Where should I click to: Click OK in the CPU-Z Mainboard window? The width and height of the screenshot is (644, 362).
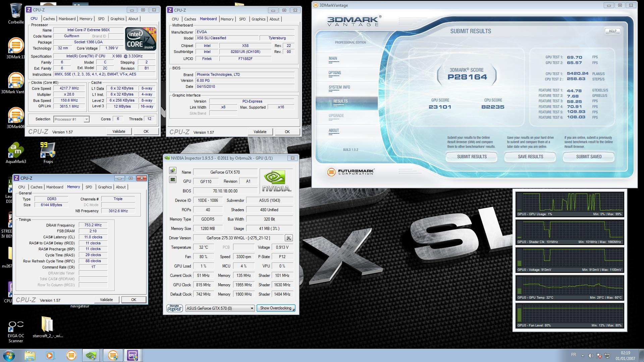click(x=287, y=132)
